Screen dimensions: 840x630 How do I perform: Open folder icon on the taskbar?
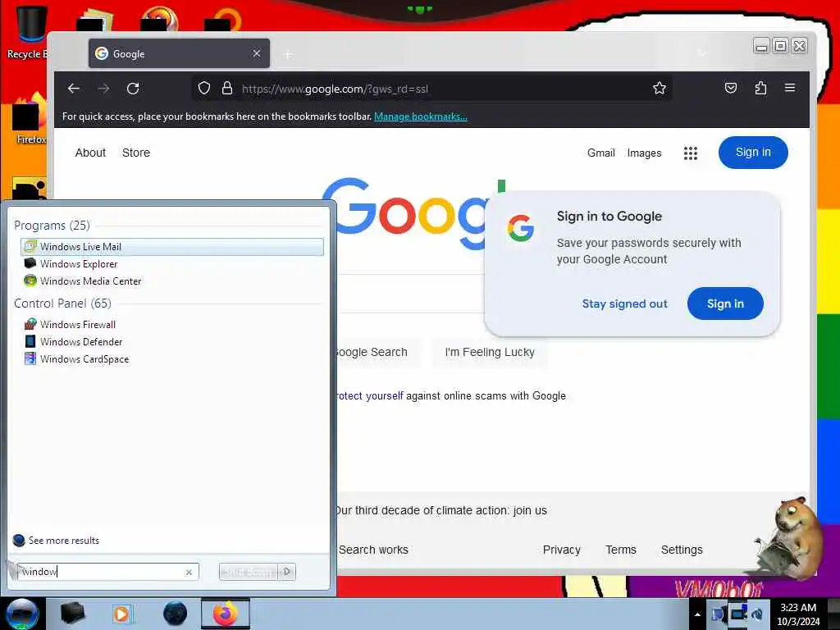tap(72, 614)
